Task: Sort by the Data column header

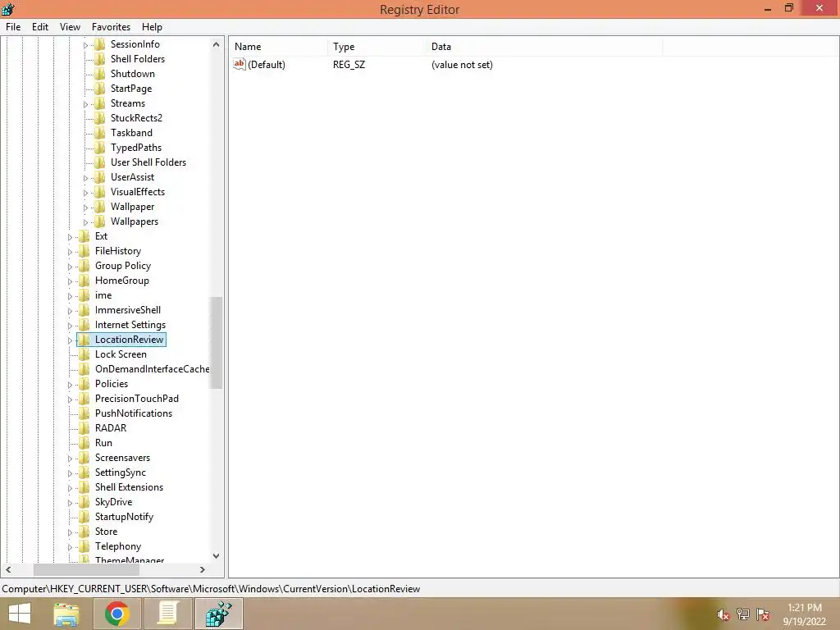Action: 544,47
